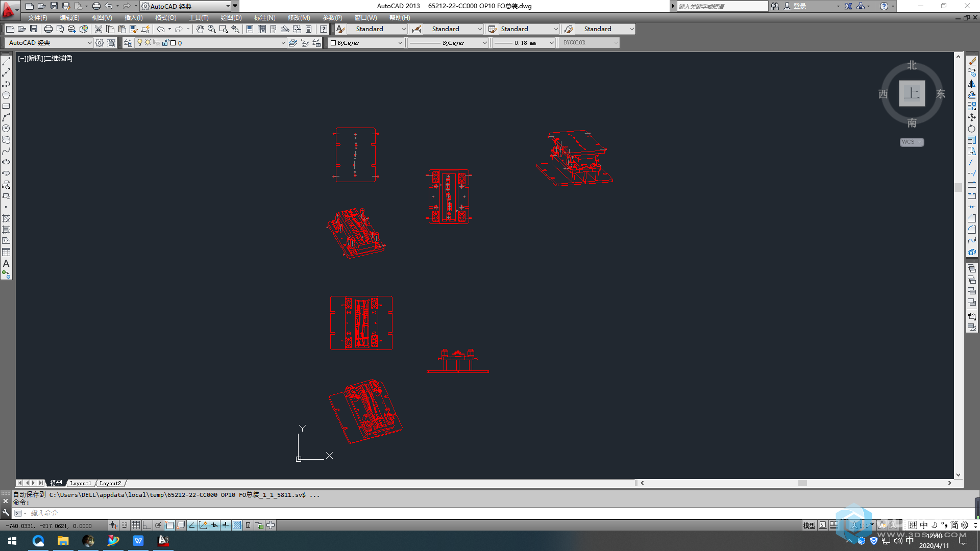Select the Multiline Text tool
The width and height of the screenshot is (980, 551).
tap(6, 263)
